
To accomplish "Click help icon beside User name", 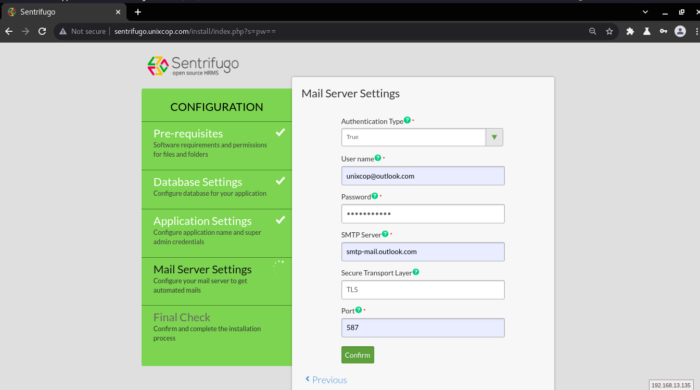I will coord(378,158).
